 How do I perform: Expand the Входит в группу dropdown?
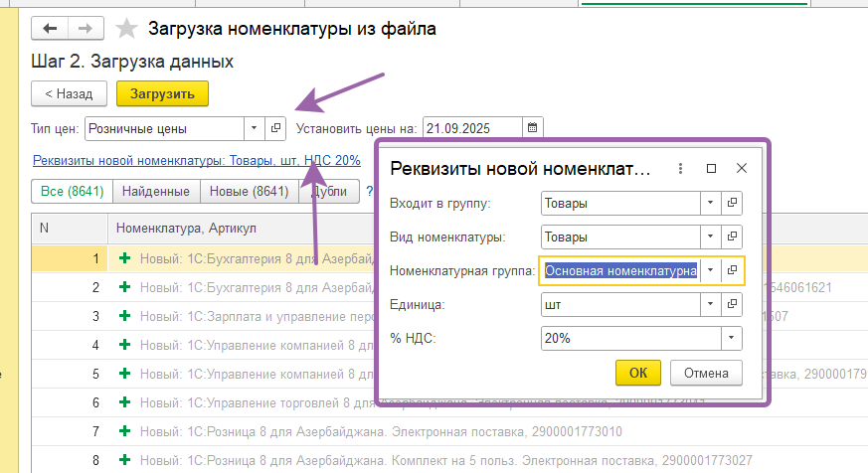710,203
